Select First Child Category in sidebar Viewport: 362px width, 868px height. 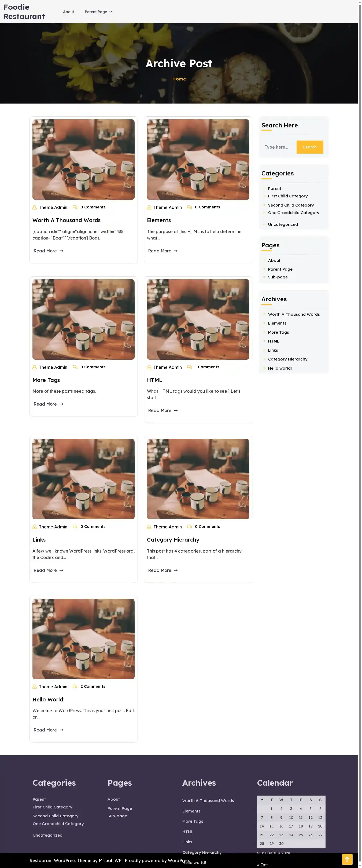[x=287, y=196]
